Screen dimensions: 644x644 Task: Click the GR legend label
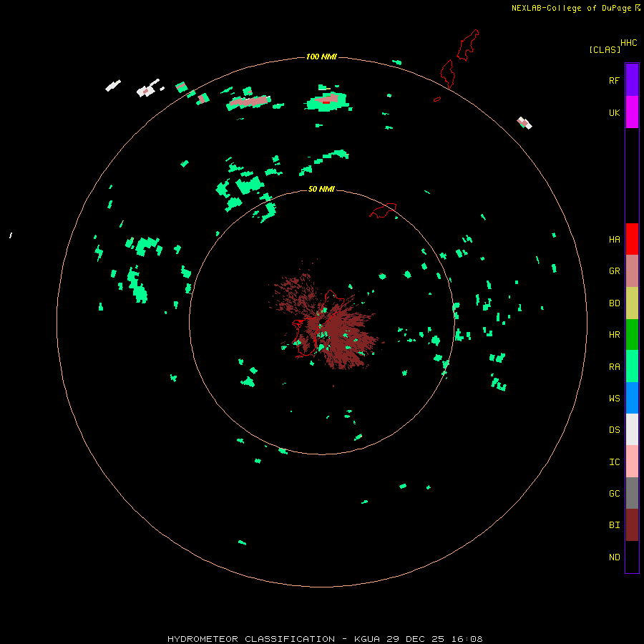tap(614, 271)
